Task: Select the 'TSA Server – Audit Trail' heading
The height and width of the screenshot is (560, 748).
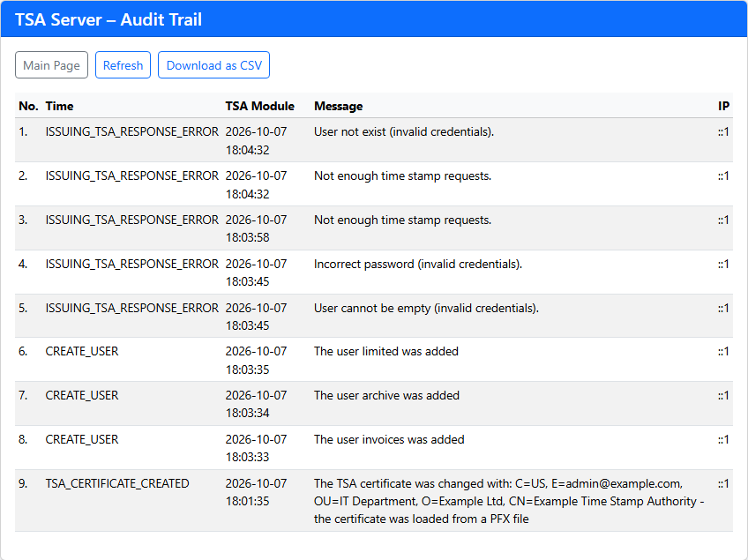Action: 108,19
